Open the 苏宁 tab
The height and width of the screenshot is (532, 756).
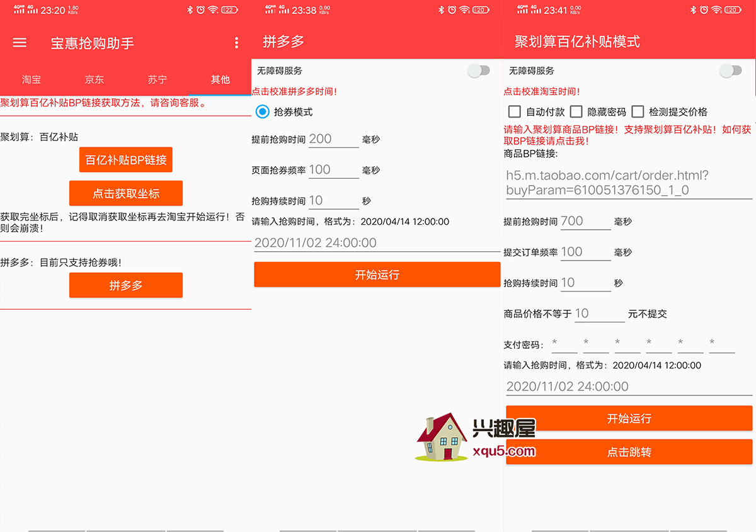click(157, 79)
